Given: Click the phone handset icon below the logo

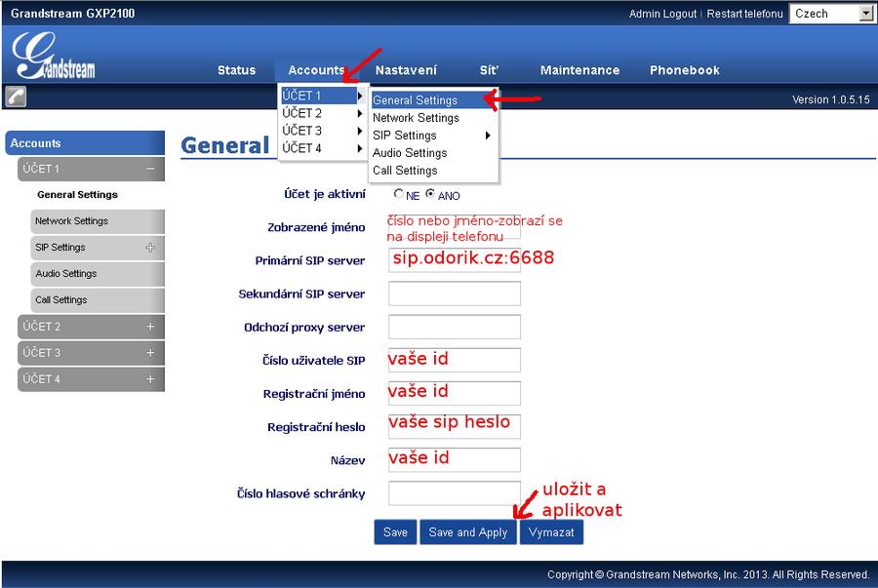Looking at the screenshot, I should (x=16, y=97).
